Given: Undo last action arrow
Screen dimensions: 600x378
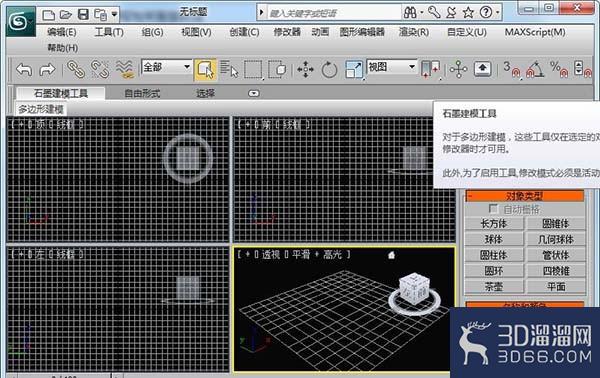Looking at the screenshot, I should [24, 70].
